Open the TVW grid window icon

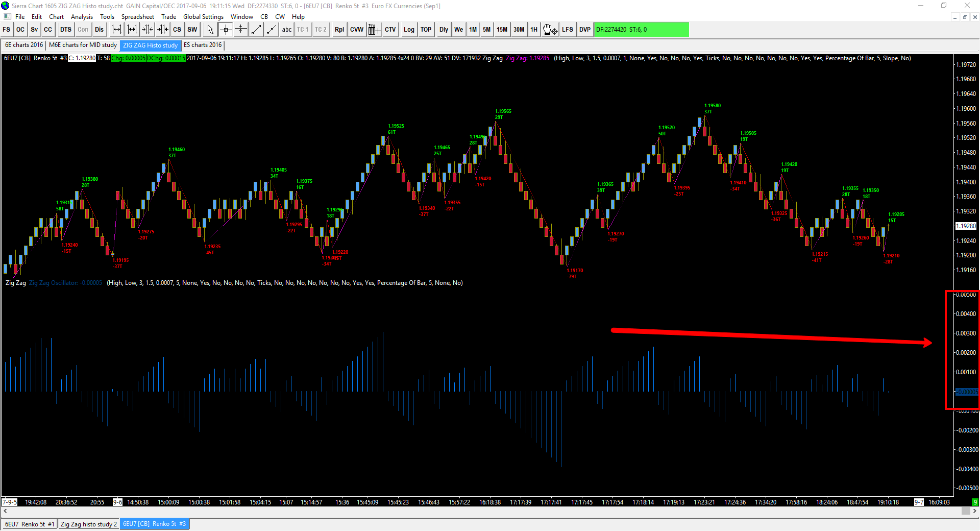pyautogui.click(x=374, y=30)
